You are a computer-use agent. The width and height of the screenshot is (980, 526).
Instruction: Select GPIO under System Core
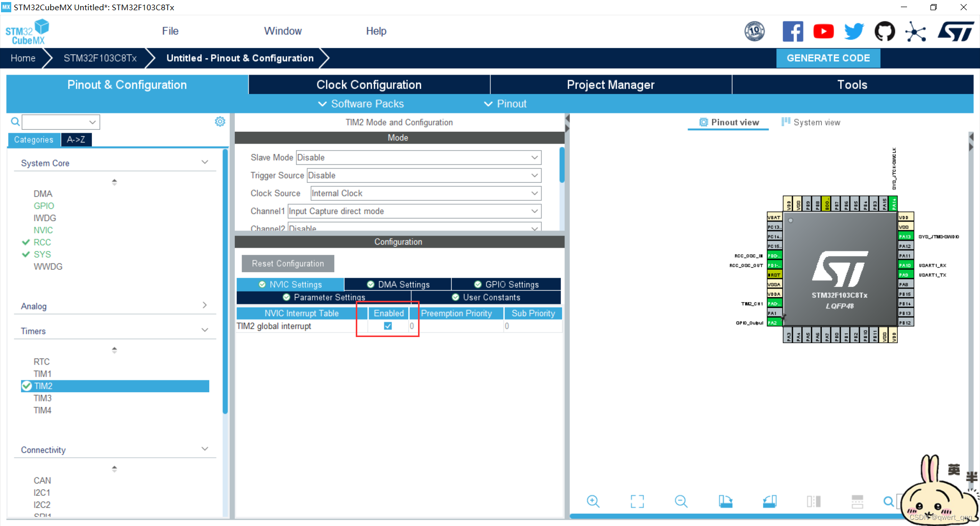[44, 206]
